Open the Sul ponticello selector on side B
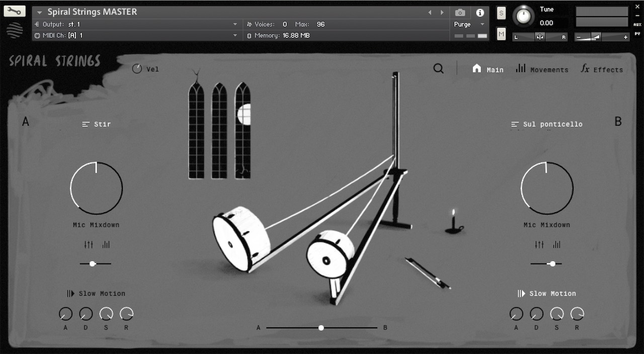This screenshot has height=354, width=644. tap(546, 124)
